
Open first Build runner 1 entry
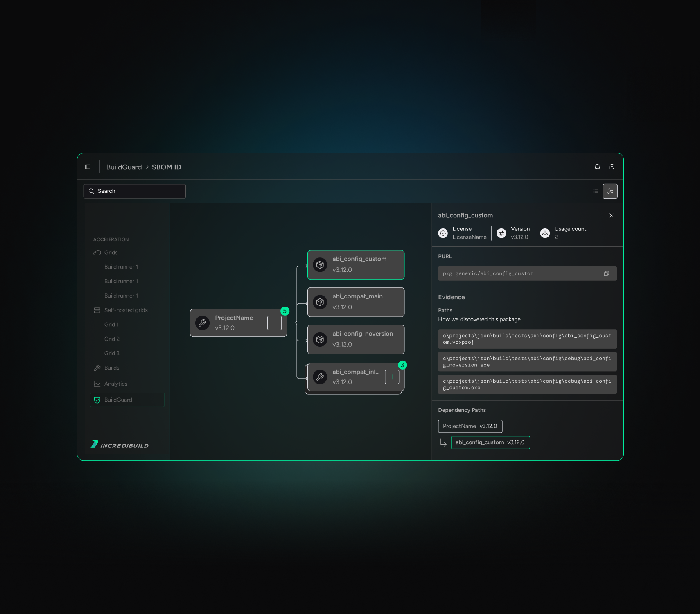pos(121,267)
